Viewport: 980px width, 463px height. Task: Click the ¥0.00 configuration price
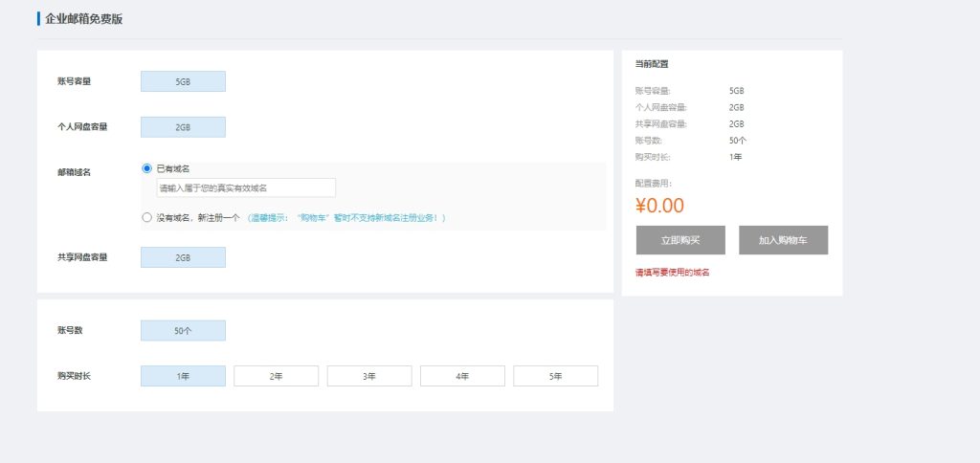(659, 206)
